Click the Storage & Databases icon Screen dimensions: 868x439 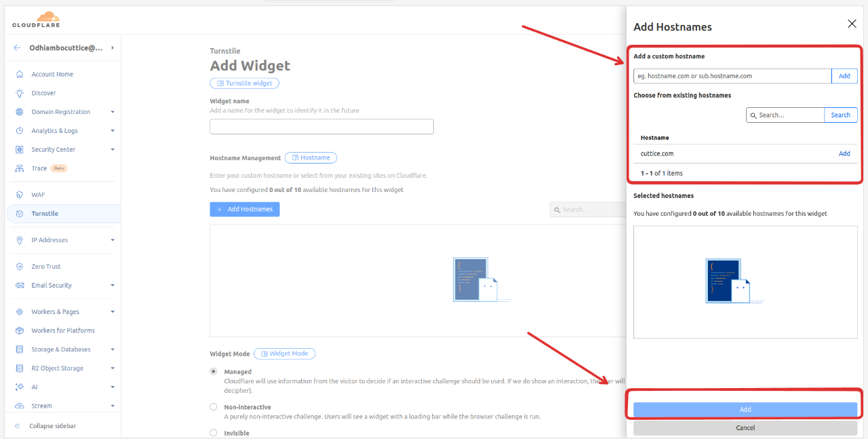pyautogui.click(x=19, y=349)
